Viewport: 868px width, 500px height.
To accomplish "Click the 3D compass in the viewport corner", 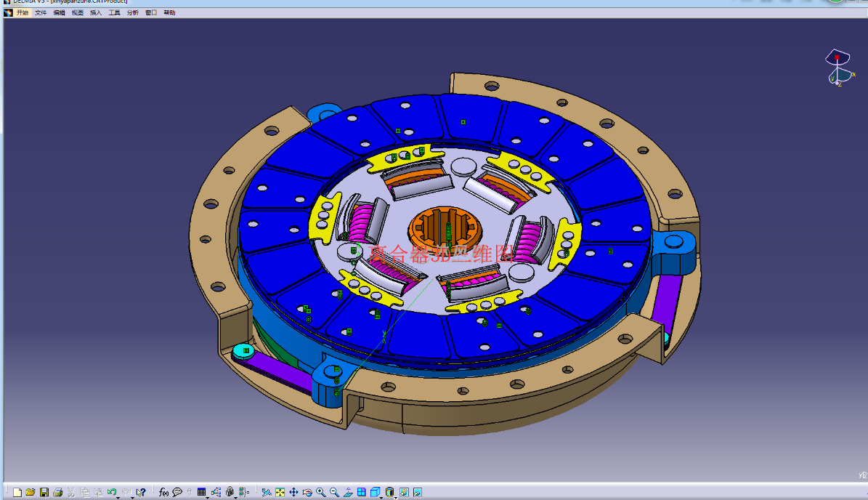I will [x=839, y=68].
